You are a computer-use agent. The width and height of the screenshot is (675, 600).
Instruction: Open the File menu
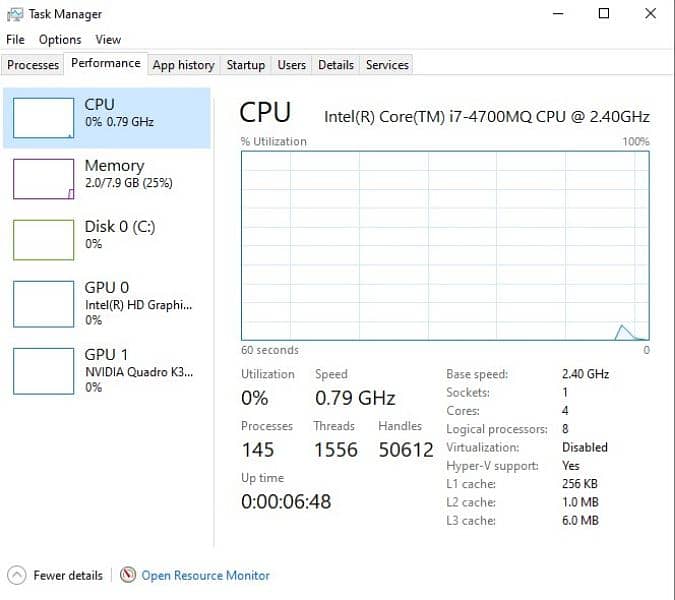15,40
